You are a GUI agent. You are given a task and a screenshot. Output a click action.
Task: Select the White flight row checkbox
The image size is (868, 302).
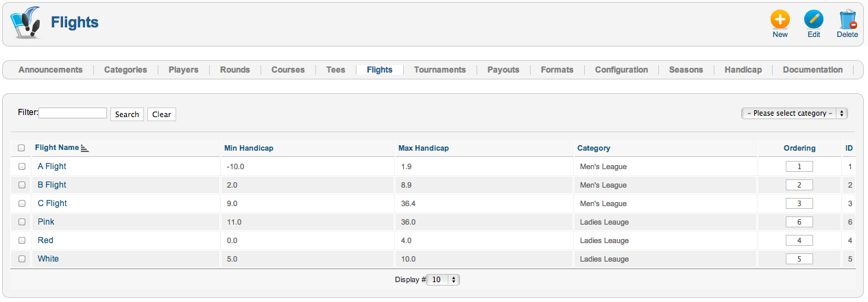[21, 259]
